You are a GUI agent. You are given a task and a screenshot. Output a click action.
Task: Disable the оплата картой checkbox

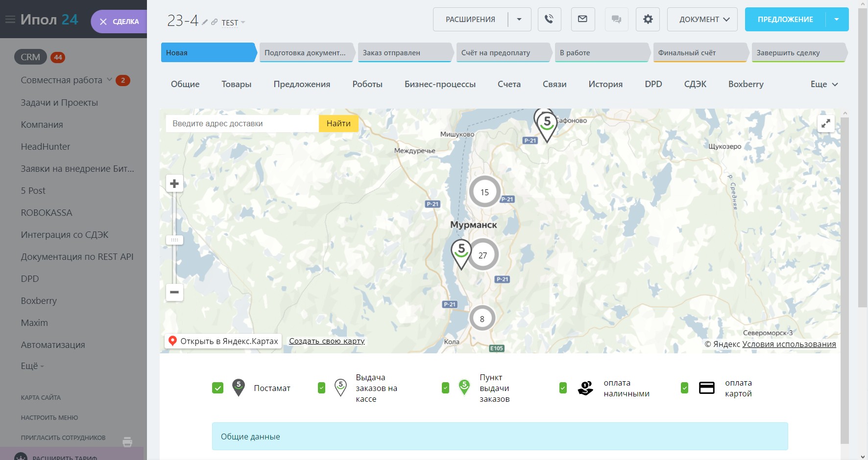pyautogui.click(x=684, y=388)
